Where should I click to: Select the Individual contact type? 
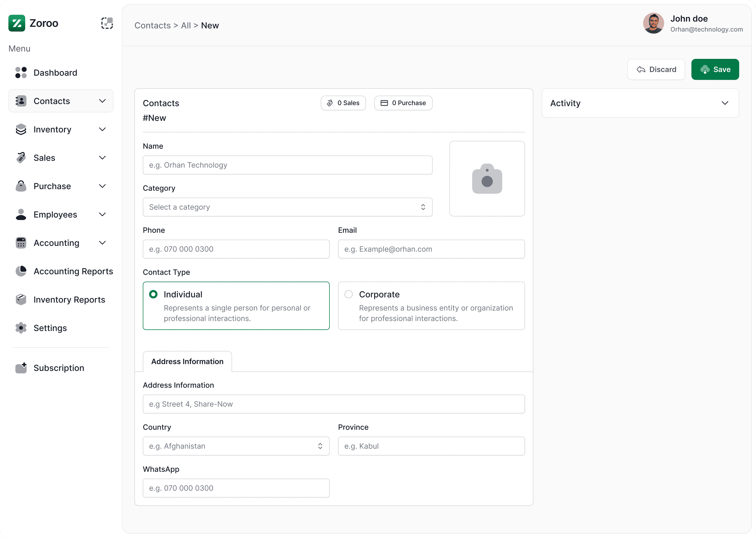[x=236, y=305]
